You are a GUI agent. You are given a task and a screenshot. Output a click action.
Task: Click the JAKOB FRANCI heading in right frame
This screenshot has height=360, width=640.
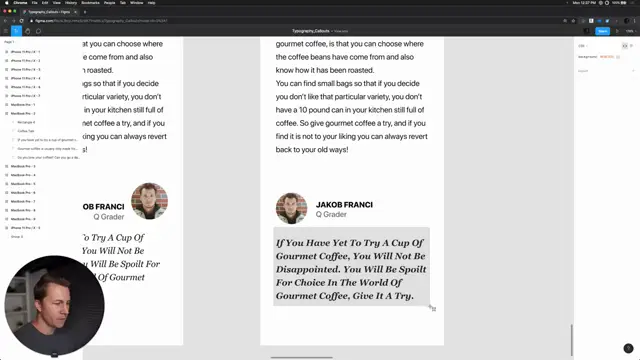tap(344, 205)
